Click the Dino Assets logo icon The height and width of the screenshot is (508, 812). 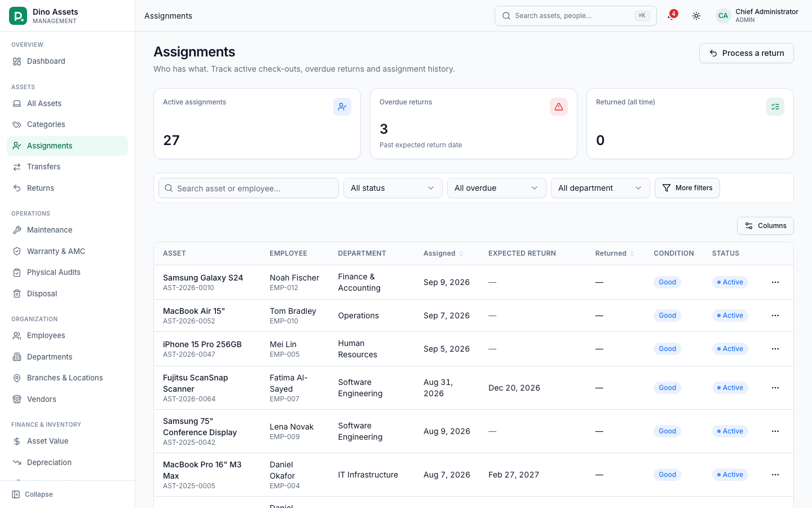pyautogui.click(x=18, y=16)
